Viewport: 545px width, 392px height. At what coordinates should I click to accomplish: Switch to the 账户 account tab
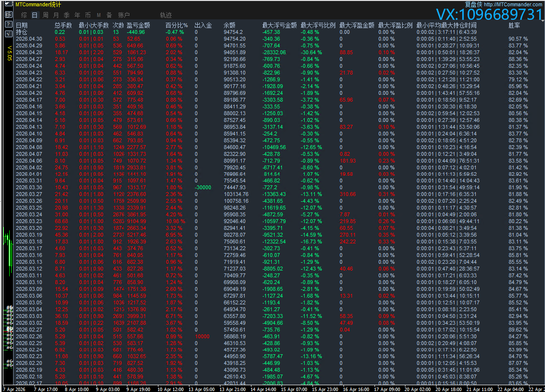click(x=124, y=15)
